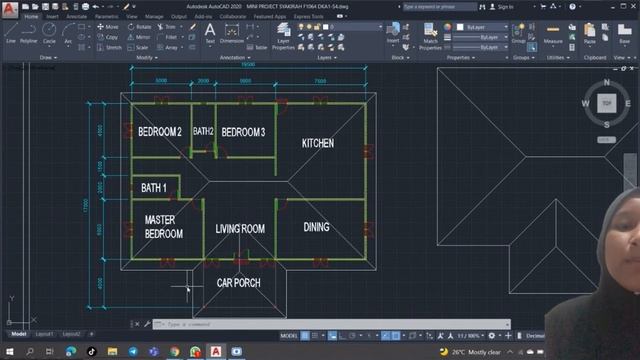Toggle object snap tracking in status bar
Viewport: 640px width, 360px height.
(x=385, y=336)
